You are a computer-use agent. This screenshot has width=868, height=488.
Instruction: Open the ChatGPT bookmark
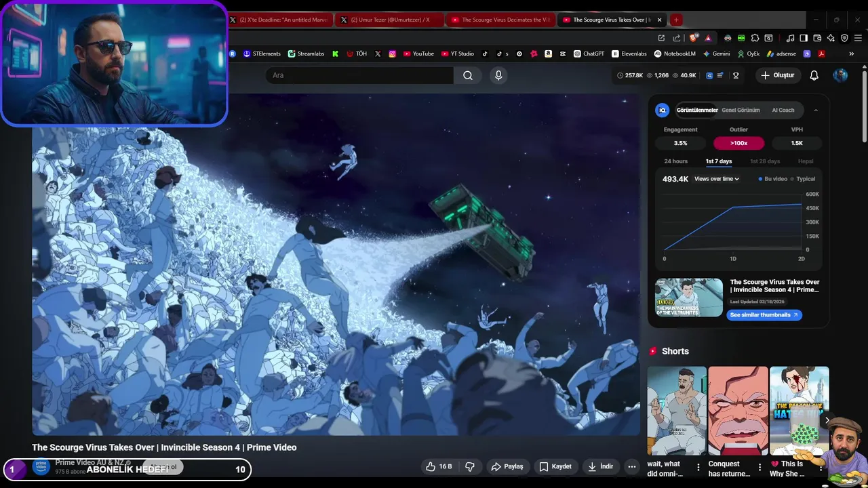click(x=589, y=54)
